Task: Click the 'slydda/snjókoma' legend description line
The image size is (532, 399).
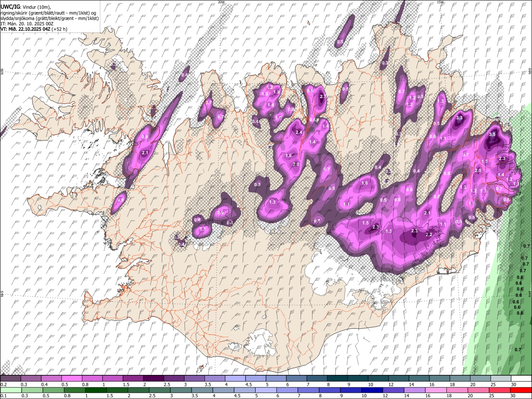Action: [x=49, y=18]
